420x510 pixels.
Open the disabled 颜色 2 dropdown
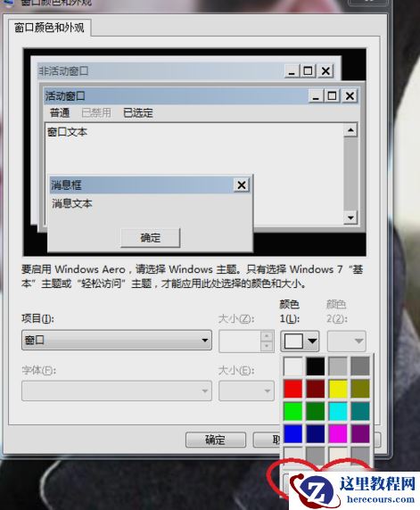(x=347, y=341)
